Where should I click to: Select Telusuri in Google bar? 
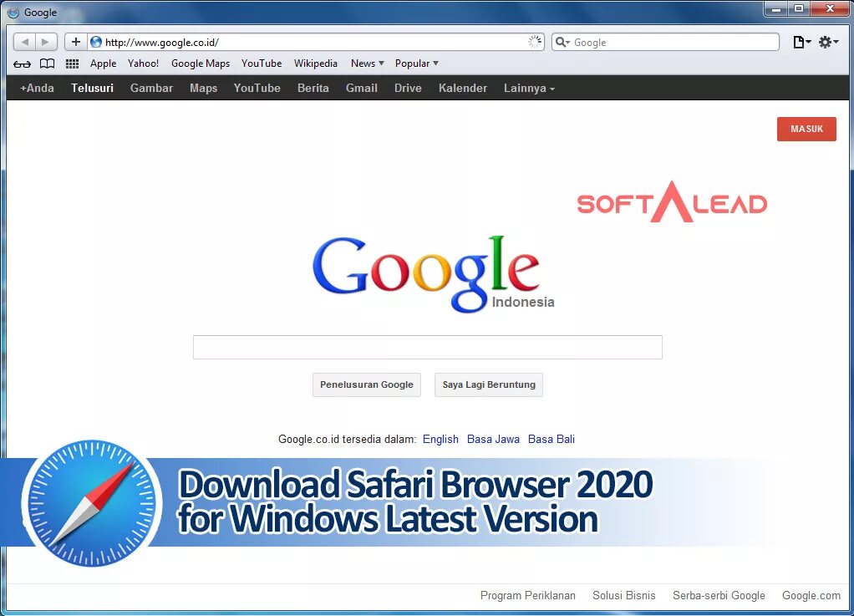pos(92,88)
